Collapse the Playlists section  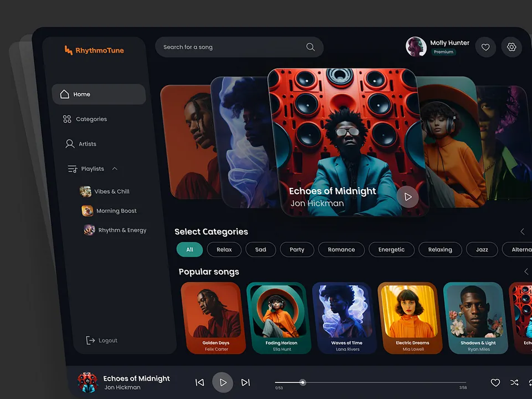click(x=115, y=168)
